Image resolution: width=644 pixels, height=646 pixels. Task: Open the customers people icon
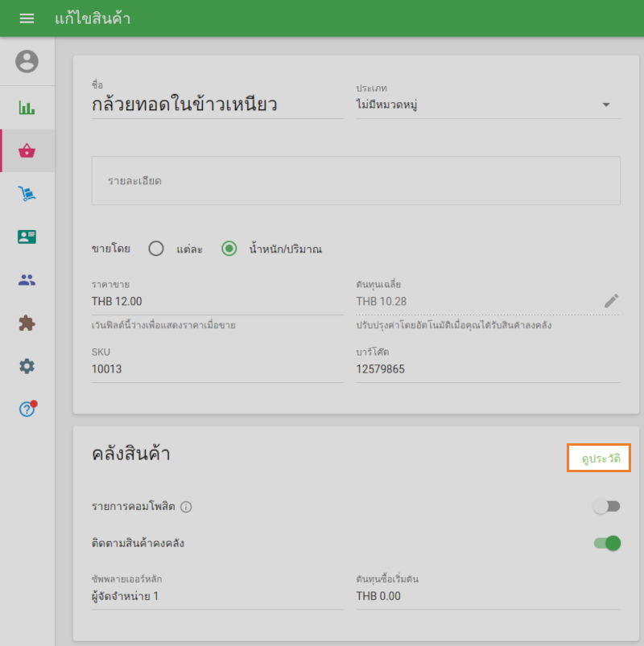coord(27,280)
